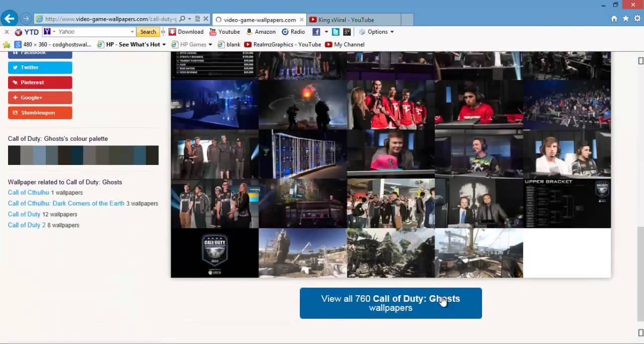The image size is (644, 344).
Task: Open the toolbar Options dropdown
Action: click(376, 32)
